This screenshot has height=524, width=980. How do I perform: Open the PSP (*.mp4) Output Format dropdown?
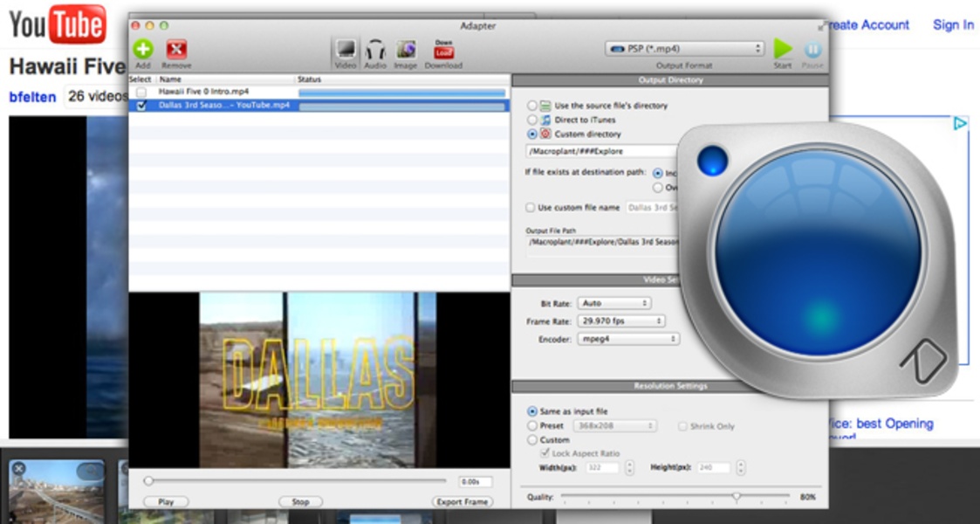(x=684, y=49)
